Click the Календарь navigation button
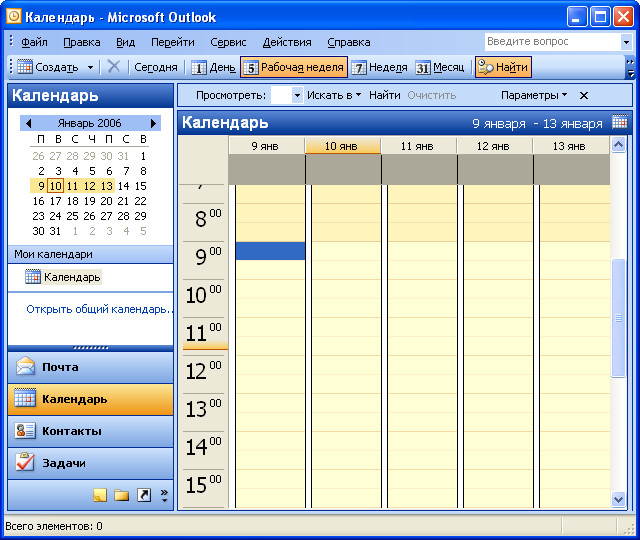Viewport: 640px width, 540px height. pos(91,399)
